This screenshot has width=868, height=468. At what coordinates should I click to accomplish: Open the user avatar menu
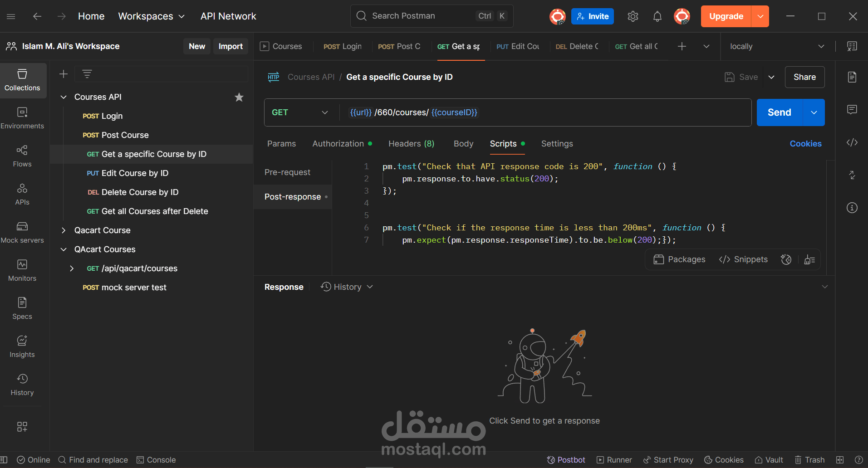(682, 16)
